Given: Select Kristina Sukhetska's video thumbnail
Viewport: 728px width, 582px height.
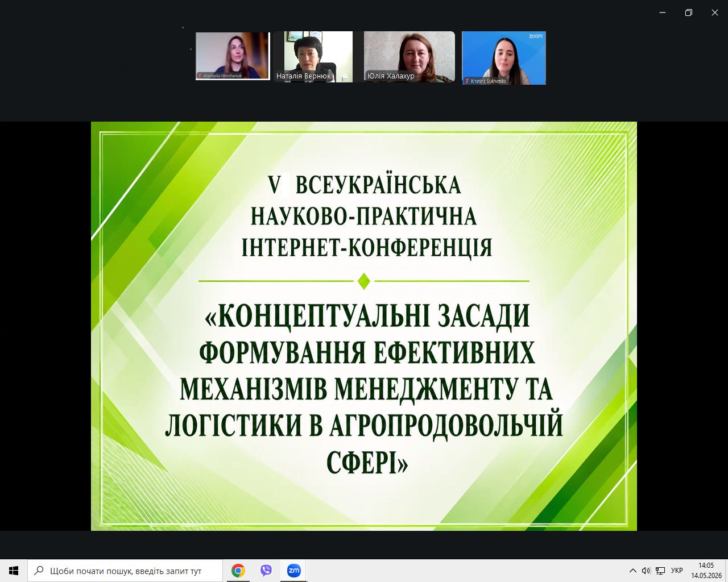Looking at the screenshot, I should click(504, 58).
